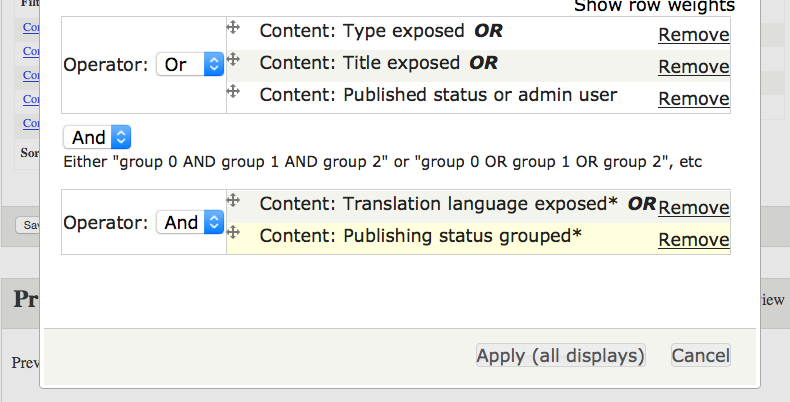
Task: Remove the Content: Type exposed filter
Action: point(693,35)
